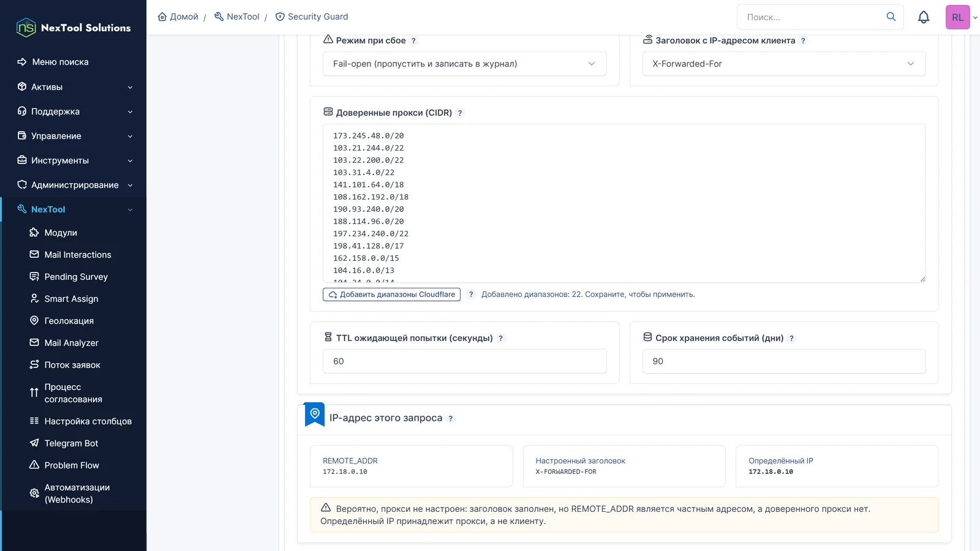Image resolution: width=980 pixels, height=551 pixels.
Task: Click the NexTool Solutions logo
Action: coord(73,28)
